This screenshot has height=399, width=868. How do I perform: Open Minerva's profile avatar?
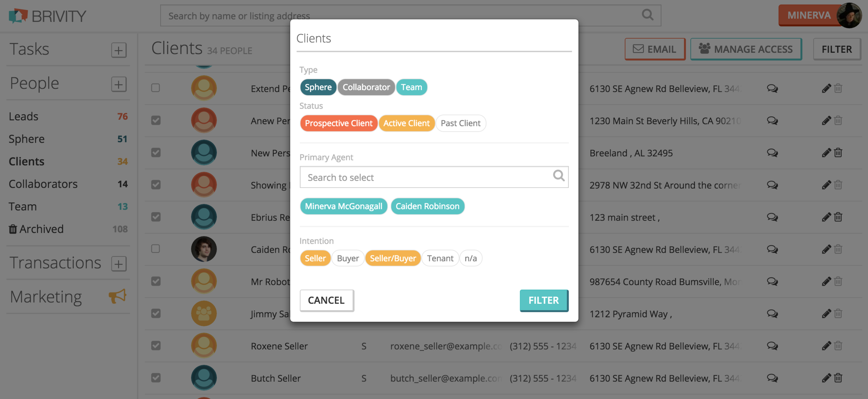849,15
